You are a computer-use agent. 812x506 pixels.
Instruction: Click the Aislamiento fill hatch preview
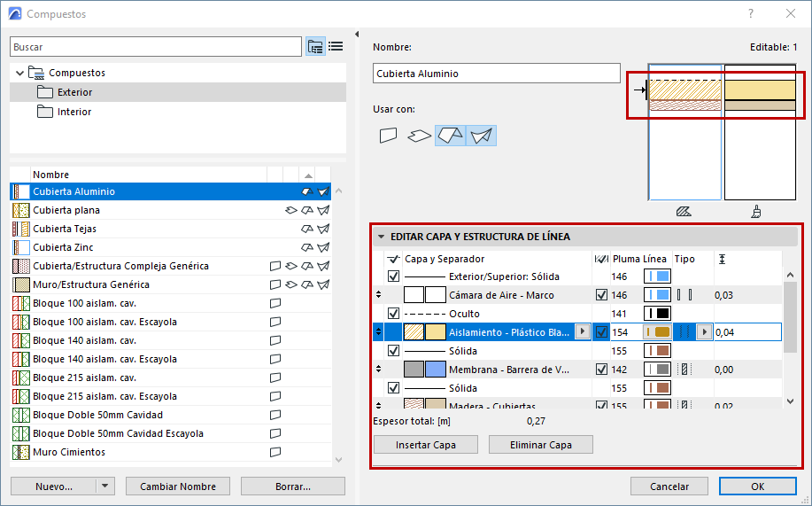414,332
